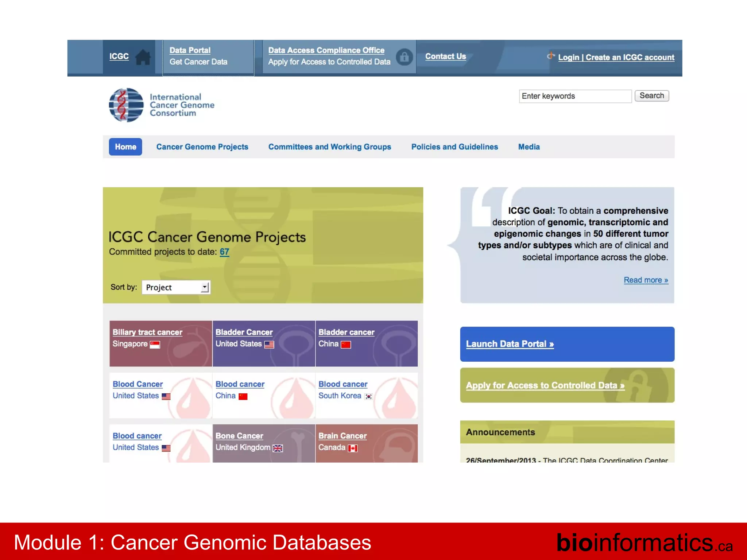747x560 pixels.
Task: Click the login icon next to Login link
Action: click(551, 56)
